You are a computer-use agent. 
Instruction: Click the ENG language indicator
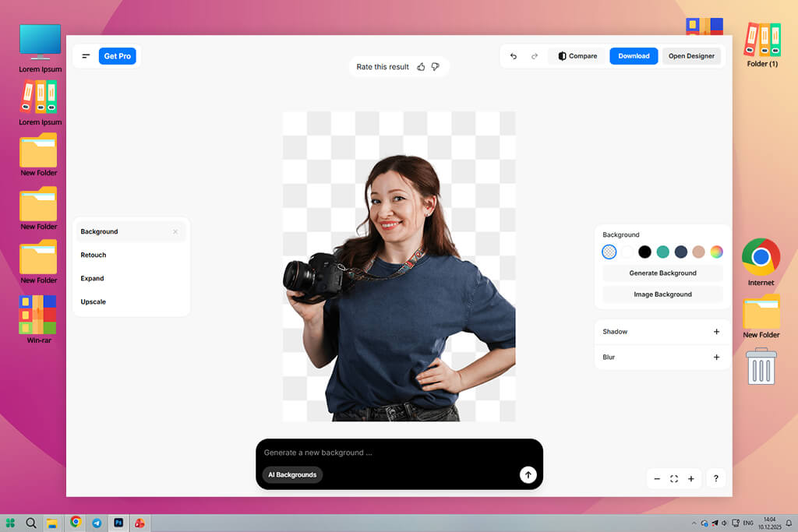[748, 523]
